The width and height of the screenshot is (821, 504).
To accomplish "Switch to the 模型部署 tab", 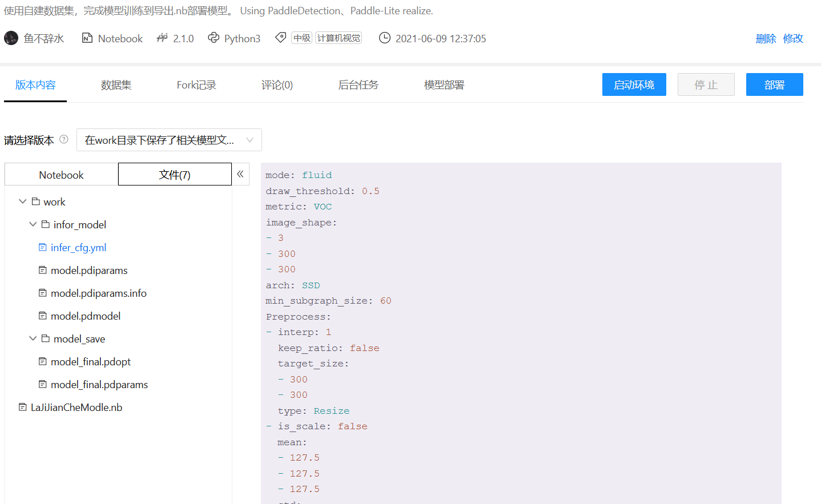I will coord(444,84).
